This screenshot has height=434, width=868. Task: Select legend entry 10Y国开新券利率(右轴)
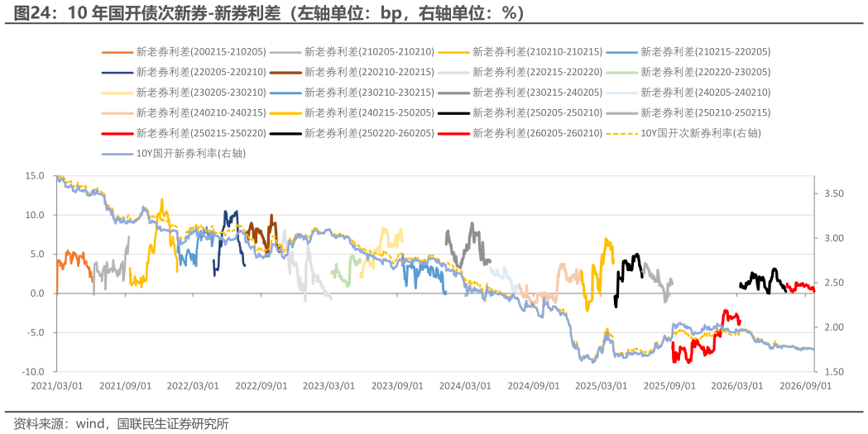coord(174,155)
